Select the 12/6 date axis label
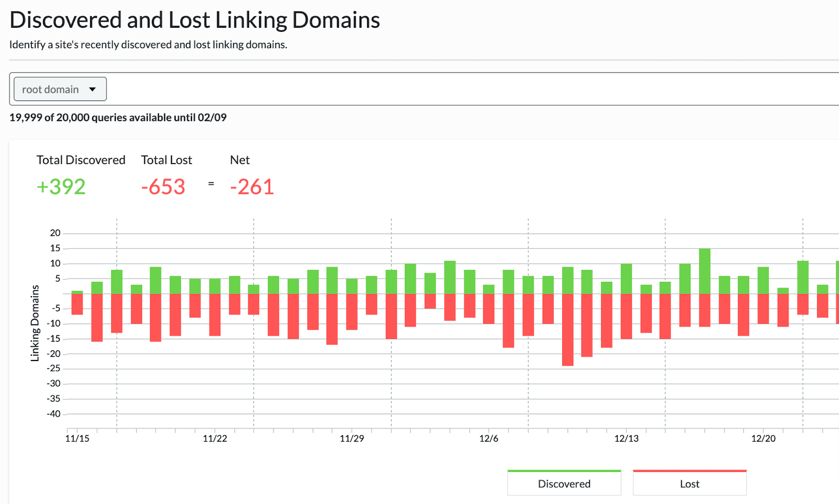Viewport: 839px width, 504px height. tap(489, 439)
